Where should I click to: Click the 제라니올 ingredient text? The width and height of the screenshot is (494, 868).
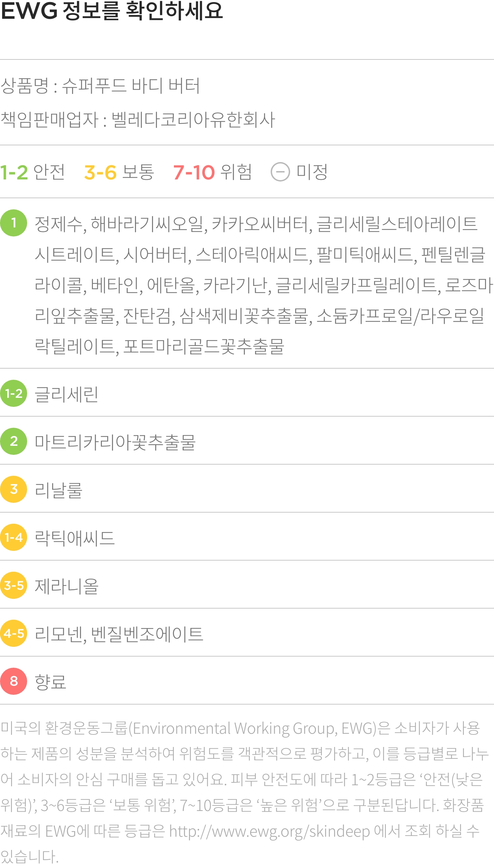click(66, 586)
